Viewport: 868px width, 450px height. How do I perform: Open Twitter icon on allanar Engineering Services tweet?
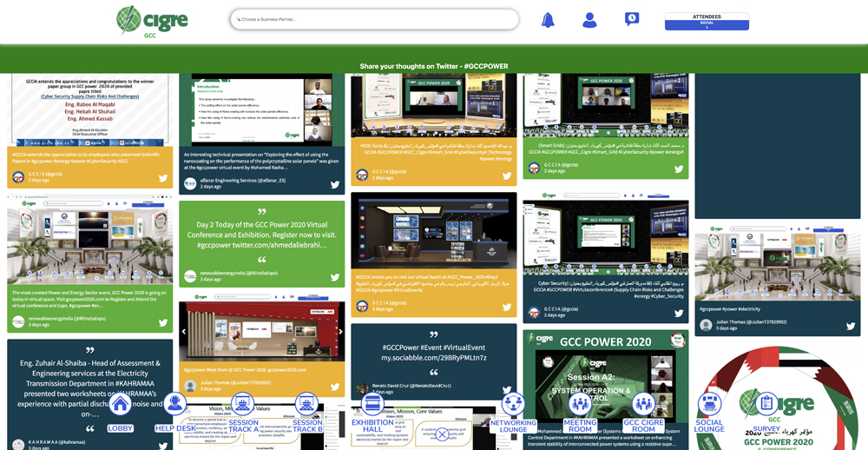point(334,184)
